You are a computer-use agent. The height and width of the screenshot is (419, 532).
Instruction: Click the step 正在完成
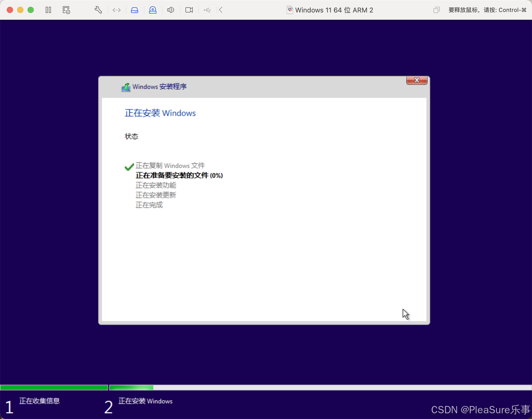[x=149, y=205]
